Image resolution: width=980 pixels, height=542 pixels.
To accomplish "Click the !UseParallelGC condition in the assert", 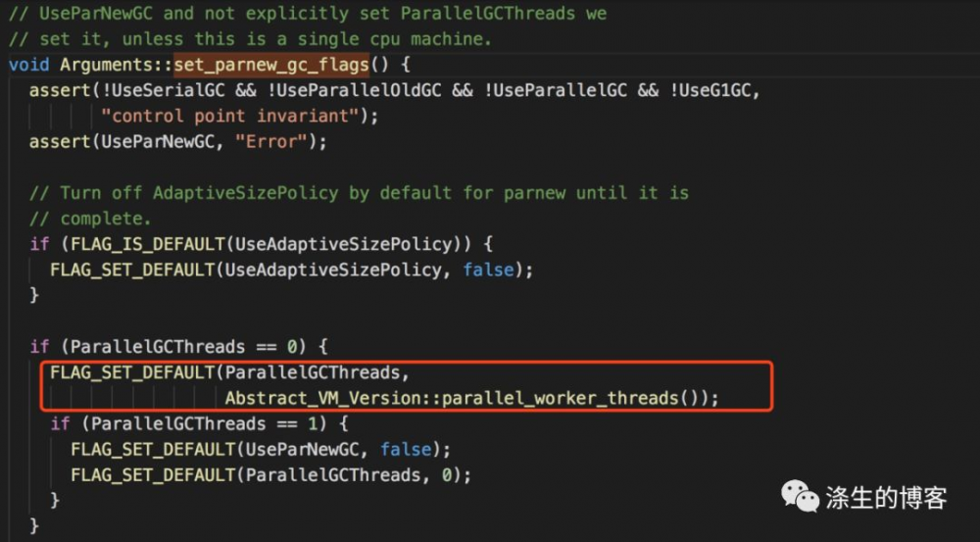I will click(556, 90).
